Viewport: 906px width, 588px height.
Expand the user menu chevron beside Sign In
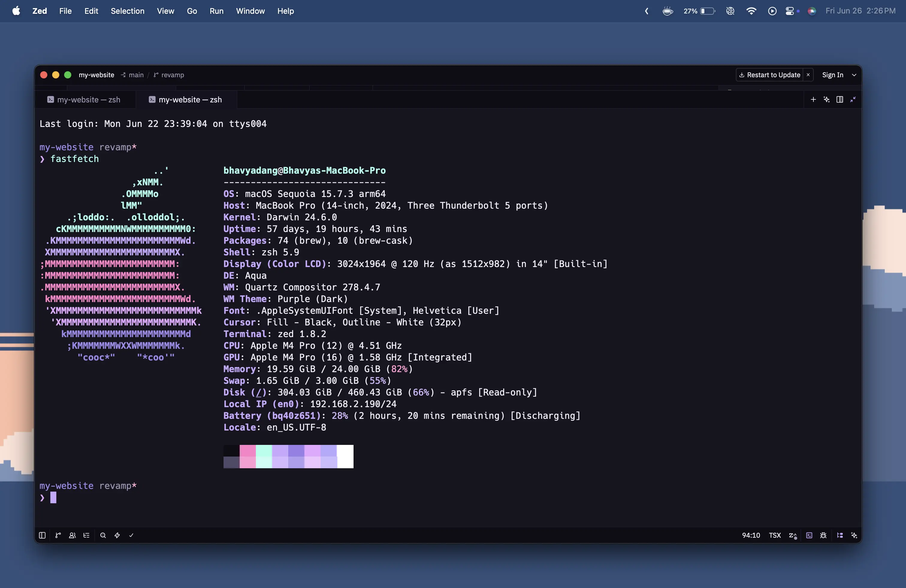tap(854, 75)
